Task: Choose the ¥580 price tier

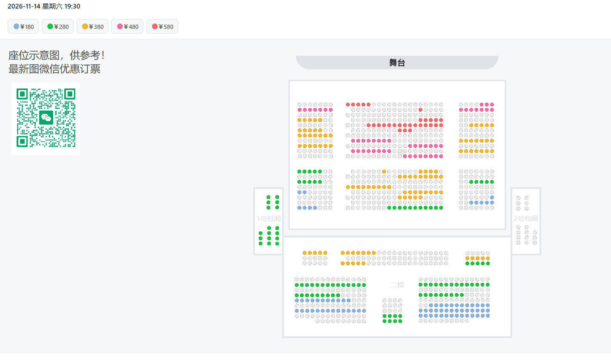Action: coord(163,26)
